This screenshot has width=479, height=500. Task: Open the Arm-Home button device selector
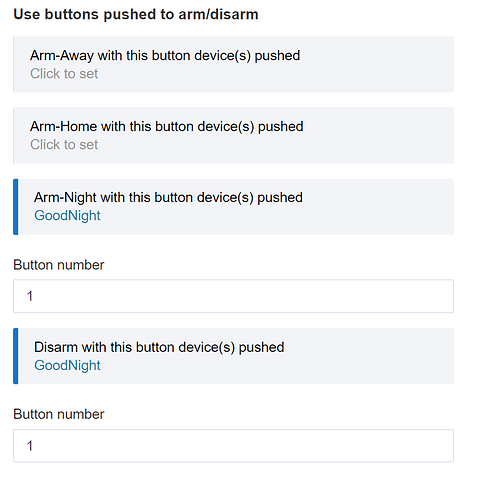pyautogui.click(x=233, y=135)
